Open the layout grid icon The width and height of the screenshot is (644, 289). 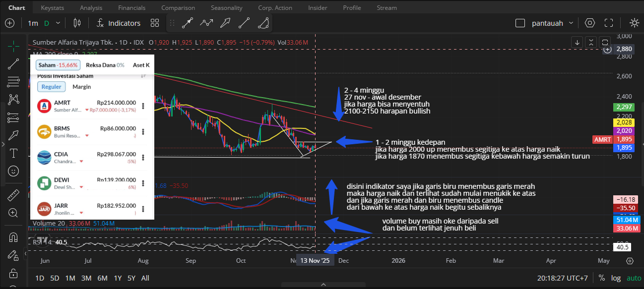[155, 23]
